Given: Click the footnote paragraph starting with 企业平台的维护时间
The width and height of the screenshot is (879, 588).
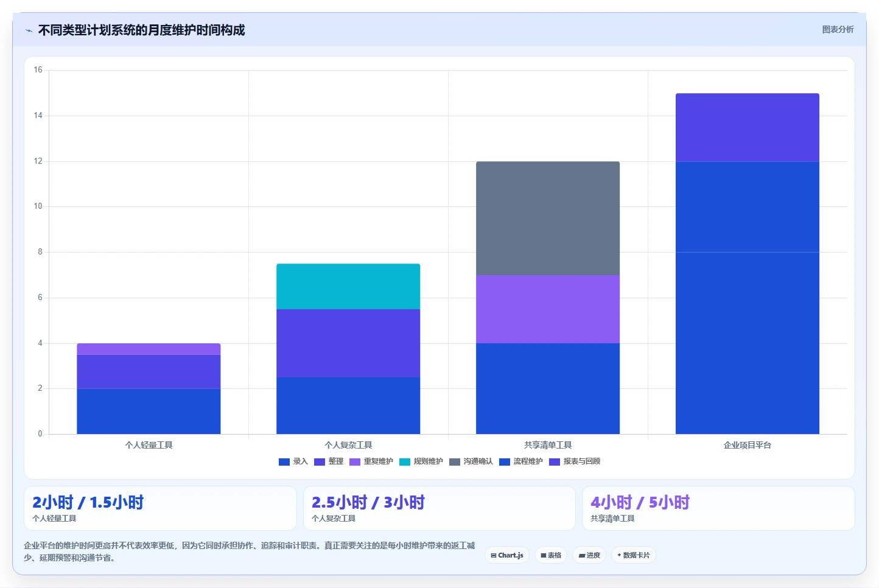Looking at the screenshot, I should (x=250, y=551).
